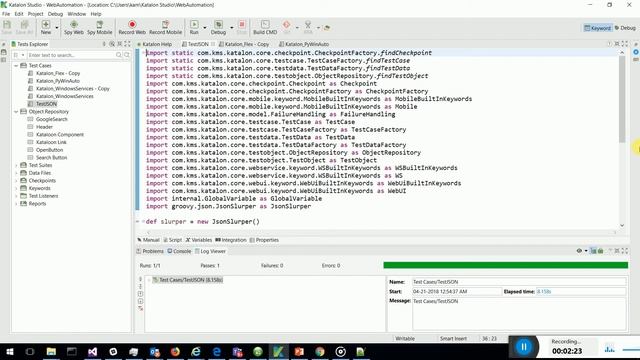Select Test Cases/TestJSON log entry
Viewport: 640px width, 360px height.
tap(188, 280)
